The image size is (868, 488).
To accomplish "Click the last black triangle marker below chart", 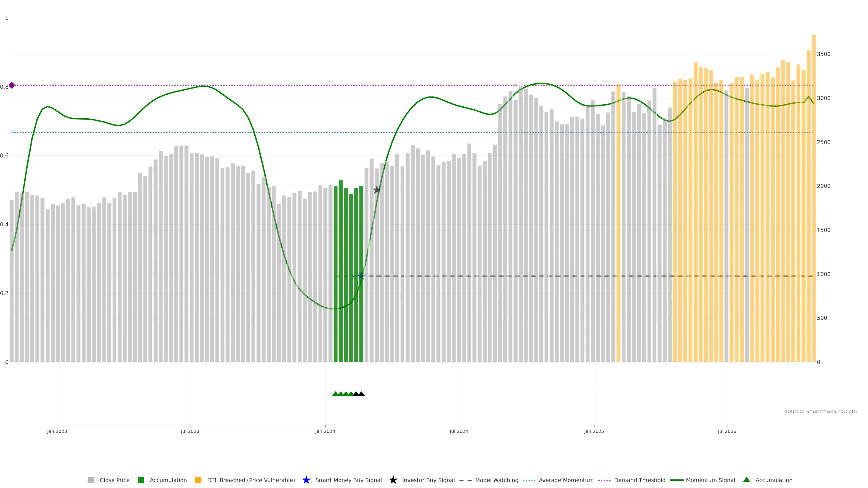I will tap(362, 394).
